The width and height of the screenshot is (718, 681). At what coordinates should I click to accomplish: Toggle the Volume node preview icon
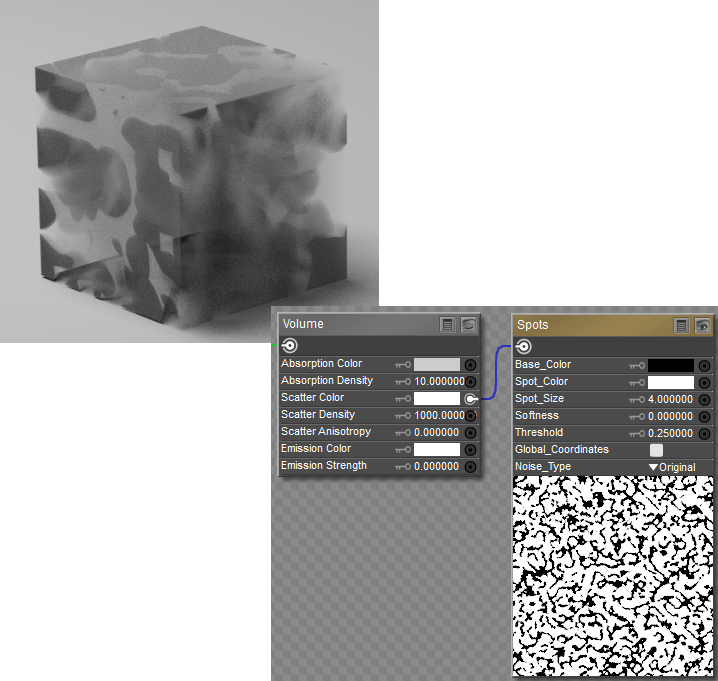point(467,325)
